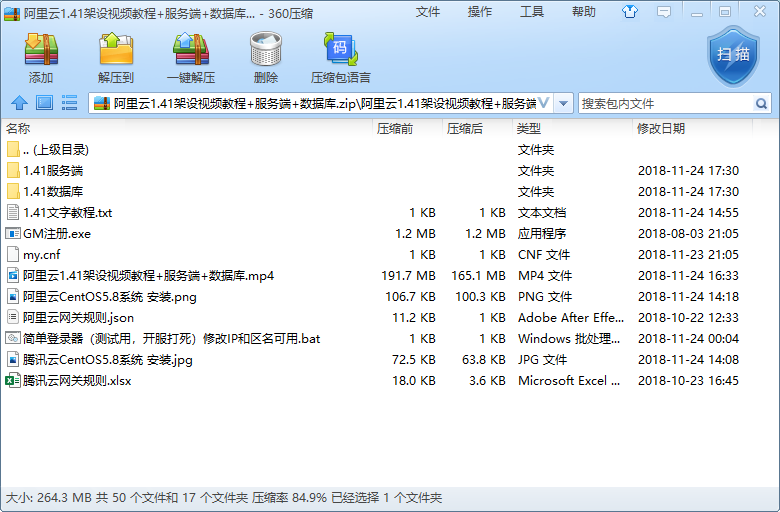Click the status bar 压缩率 84.9% text
The image size is (780, 512).
(289, 498)
